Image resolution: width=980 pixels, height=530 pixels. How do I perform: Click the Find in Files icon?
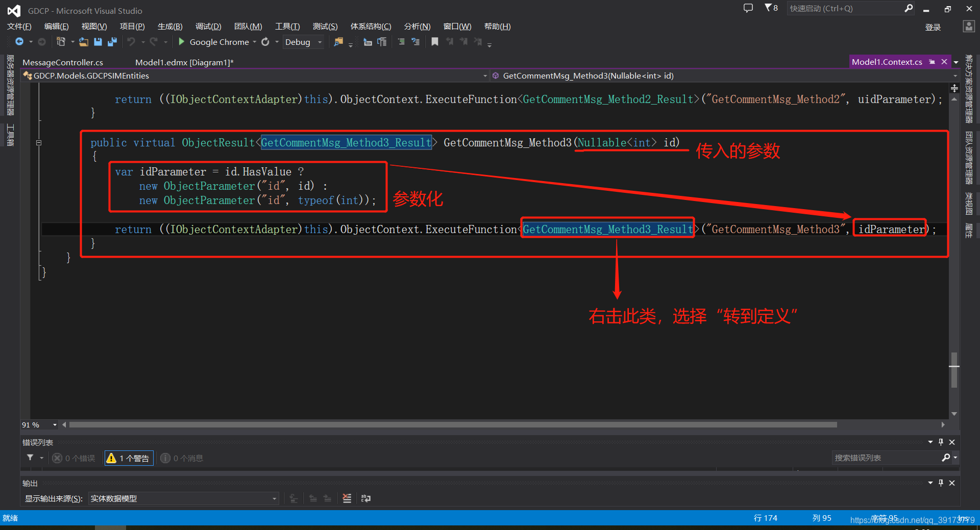click(338, 42)
